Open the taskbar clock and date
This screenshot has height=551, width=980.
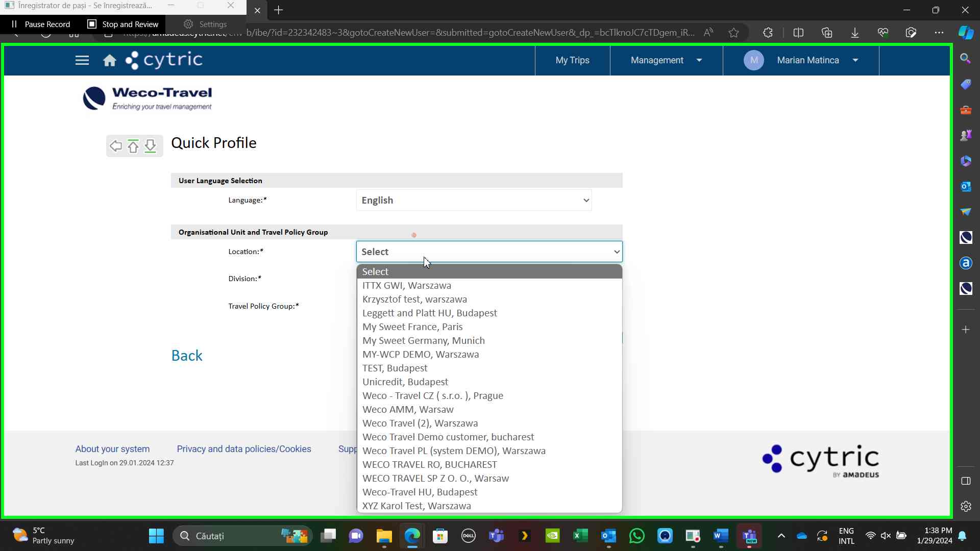(934, 536)
